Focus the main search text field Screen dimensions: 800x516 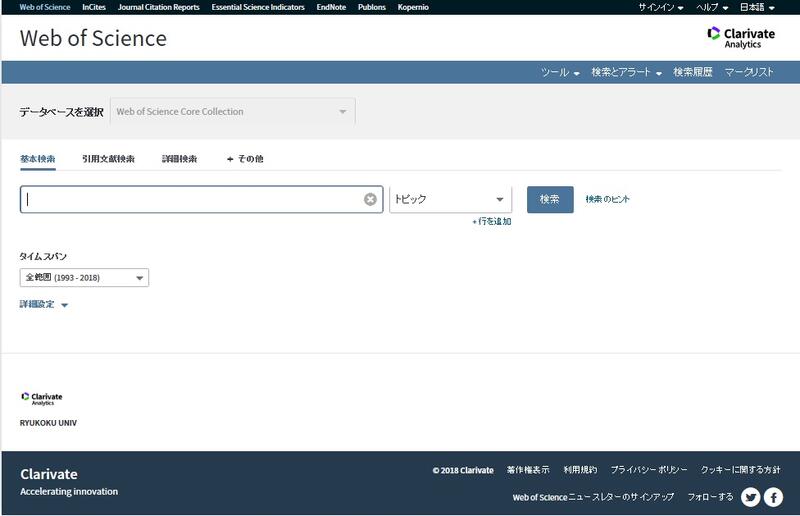(190, 199)
